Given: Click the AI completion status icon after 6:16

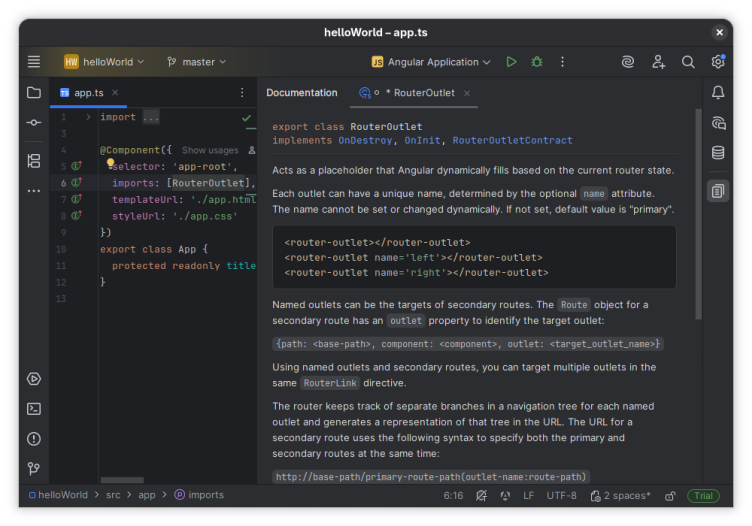Looking at the screenshot, I should (x=482, y=495).
